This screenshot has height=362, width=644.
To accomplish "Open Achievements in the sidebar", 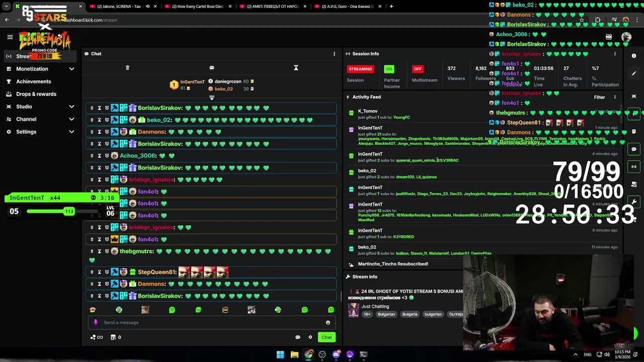I will pyautogui.click(x=33, y=81).
